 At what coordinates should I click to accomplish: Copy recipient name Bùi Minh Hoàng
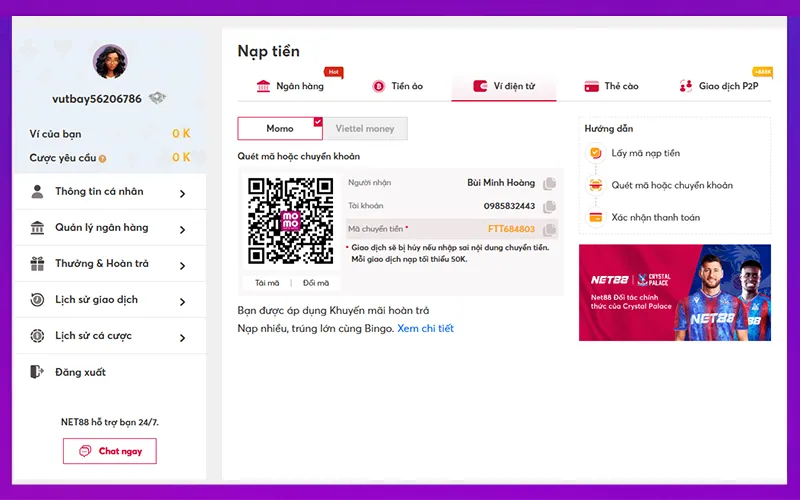(x=549, y=183)
